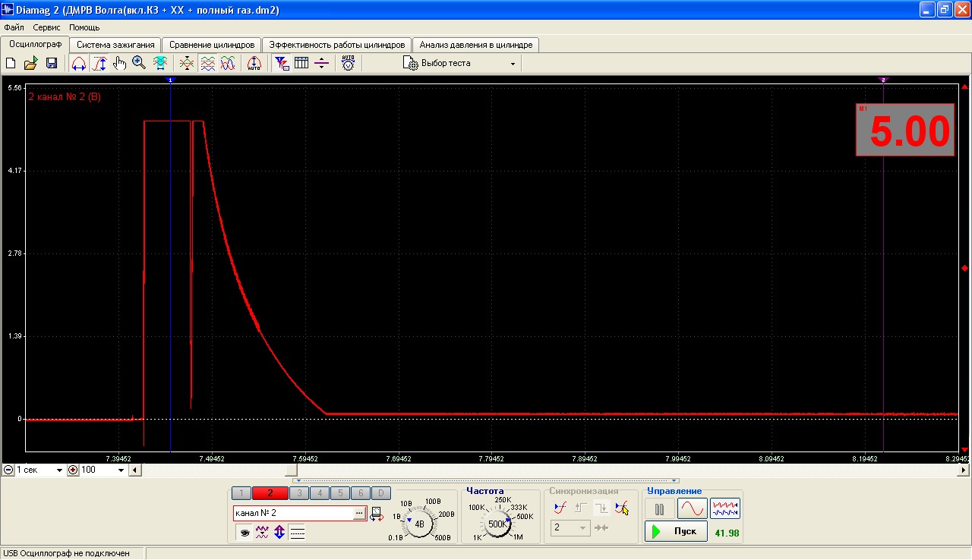
Task: Toggle the vertical measurement cursor tool
Action: click(x=99, y=64)
